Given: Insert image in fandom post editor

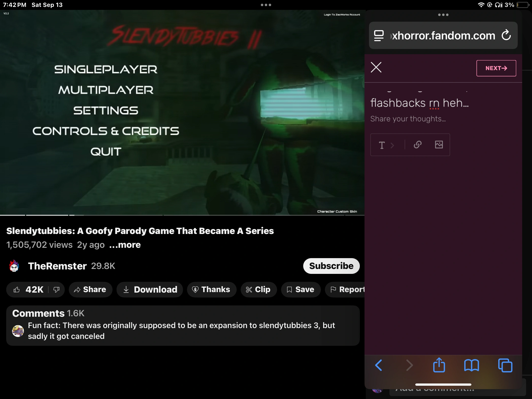Looking at the screenshot, I should (x=439, y=145).
